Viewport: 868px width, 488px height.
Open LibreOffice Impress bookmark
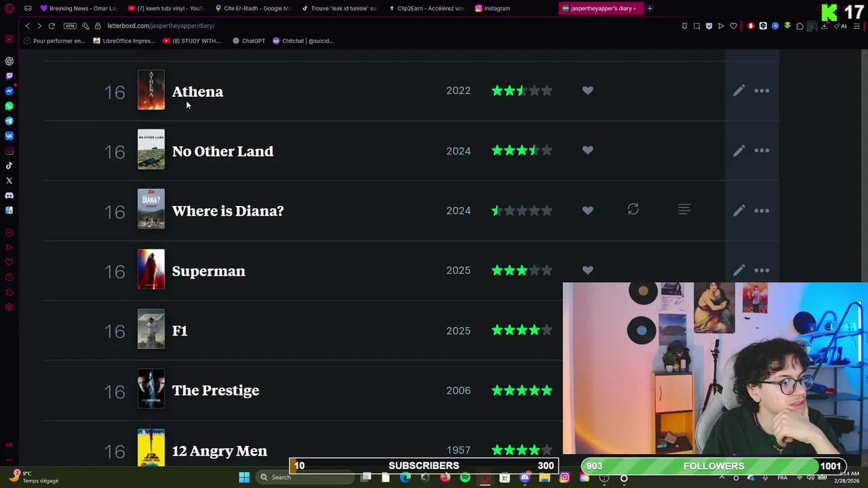pyautogui.click(x=124, y=41)
